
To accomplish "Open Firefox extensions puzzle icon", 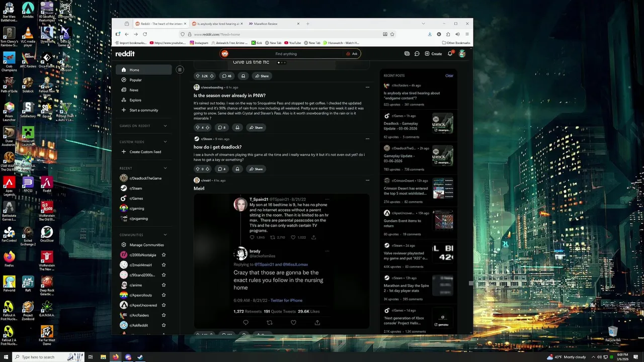I will (x=448, y=34).
